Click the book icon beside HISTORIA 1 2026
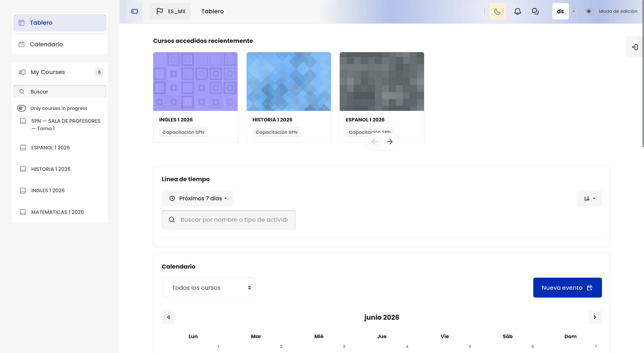Screen dimensions: 644x353 tap(23, 169)
